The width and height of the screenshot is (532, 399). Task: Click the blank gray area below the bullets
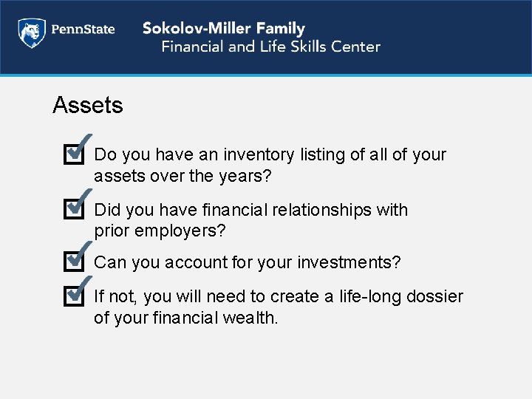pos(266,362)
